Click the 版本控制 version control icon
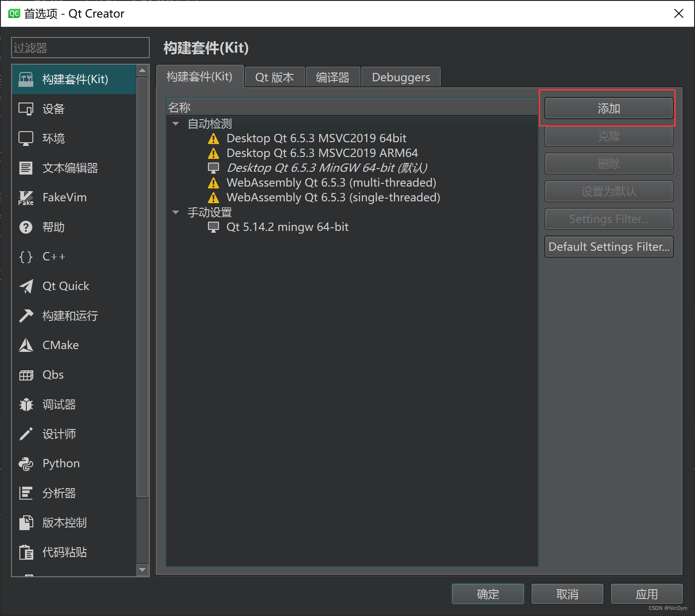The height and width of the screenshot is (616, 695). 26,523
